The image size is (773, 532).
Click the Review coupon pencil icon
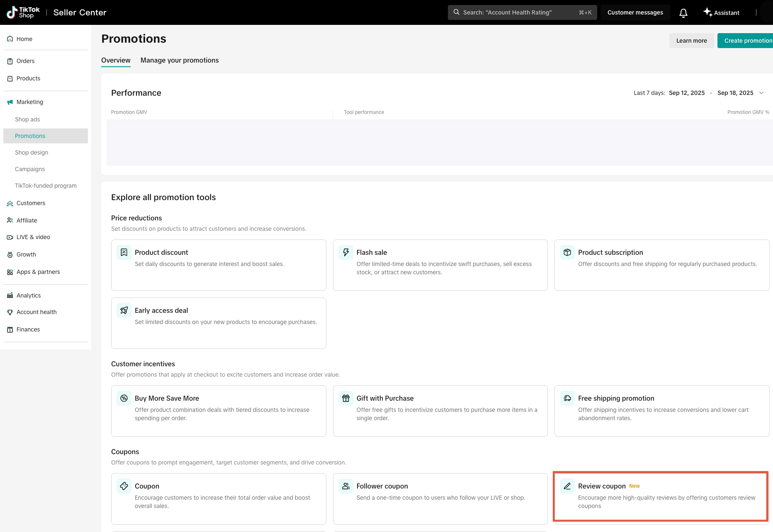567,486
